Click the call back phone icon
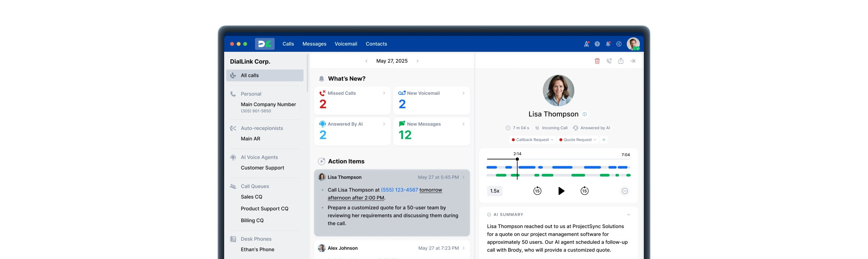This screenshot has width=868, height=259. [609, 61]
